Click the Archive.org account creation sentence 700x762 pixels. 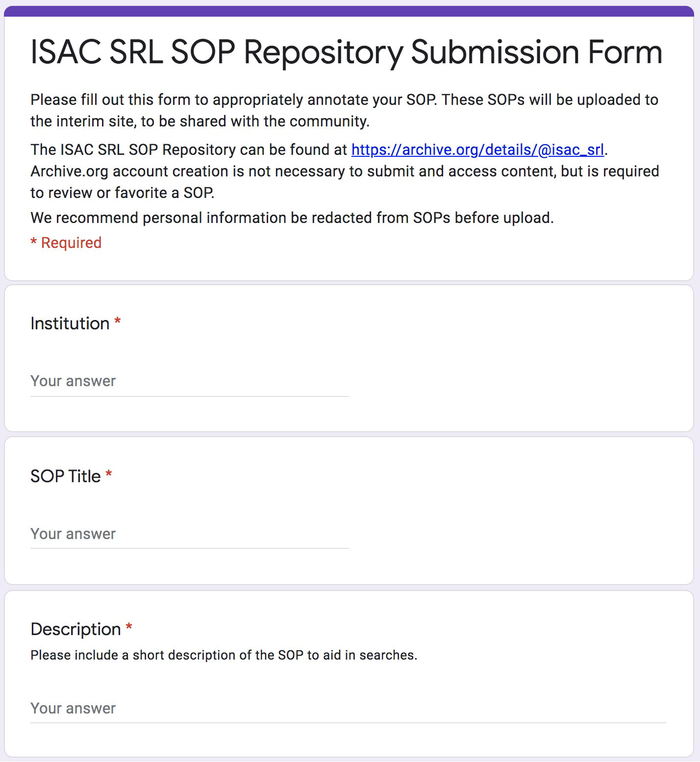343,181
